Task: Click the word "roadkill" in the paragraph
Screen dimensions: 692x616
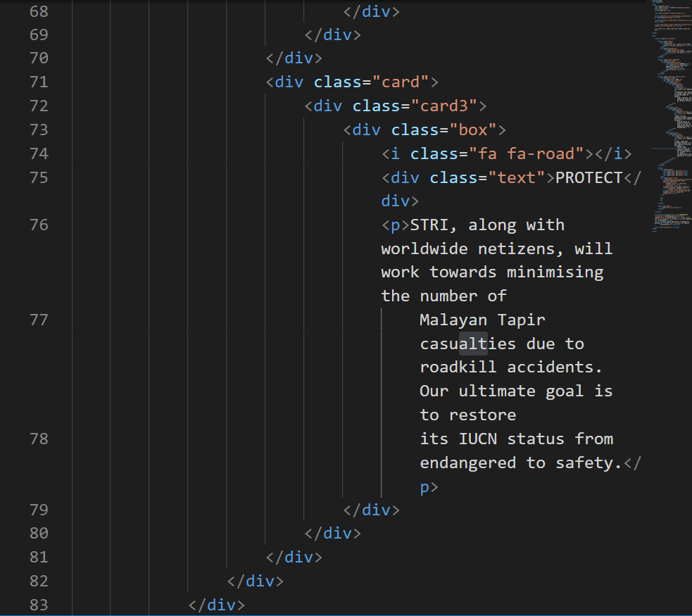Action: click(458, 367)
